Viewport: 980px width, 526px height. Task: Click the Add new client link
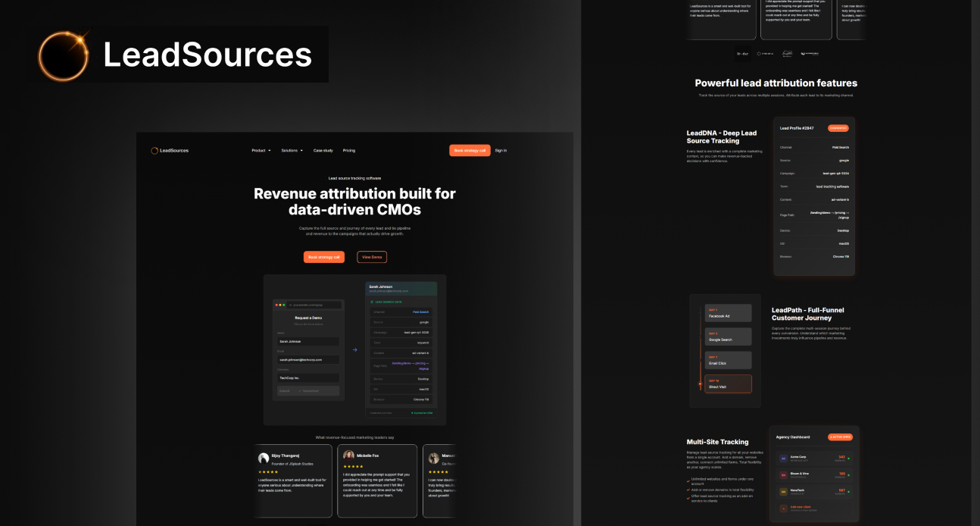coord(800,506)
